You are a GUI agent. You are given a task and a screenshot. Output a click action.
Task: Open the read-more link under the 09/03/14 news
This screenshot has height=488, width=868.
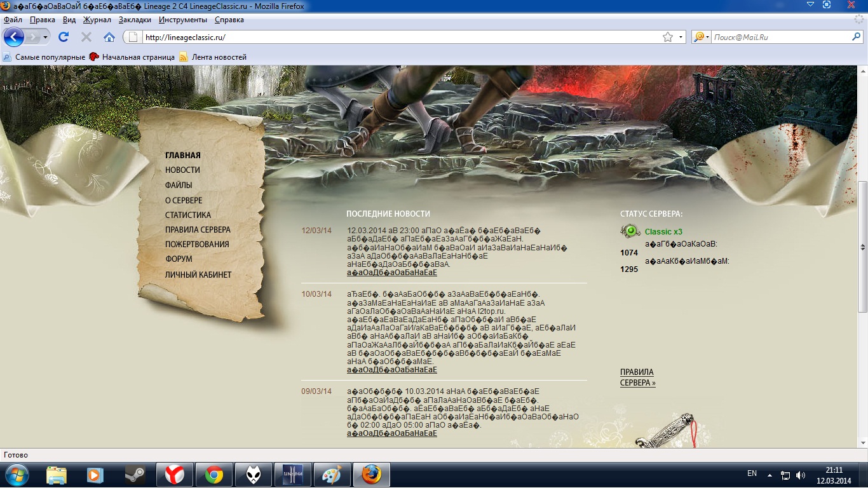tap(392, 433)
